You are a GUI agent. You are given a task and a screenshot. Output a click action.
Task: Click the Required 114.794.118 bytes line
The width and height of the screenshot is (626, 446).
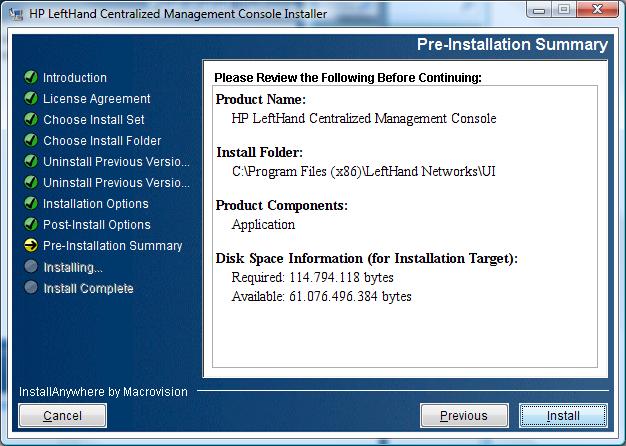[x=313, y=277]
